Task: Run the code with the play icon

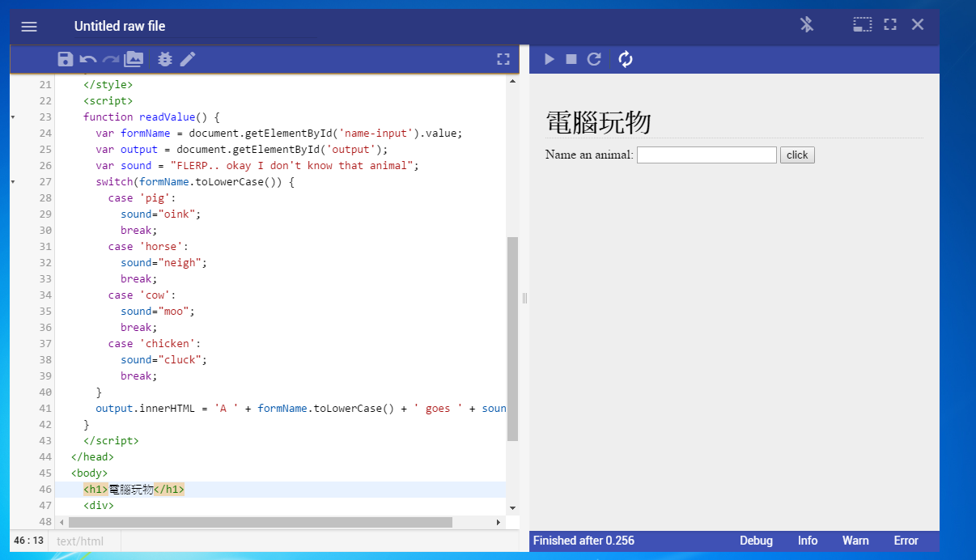Action: [549, 58]
